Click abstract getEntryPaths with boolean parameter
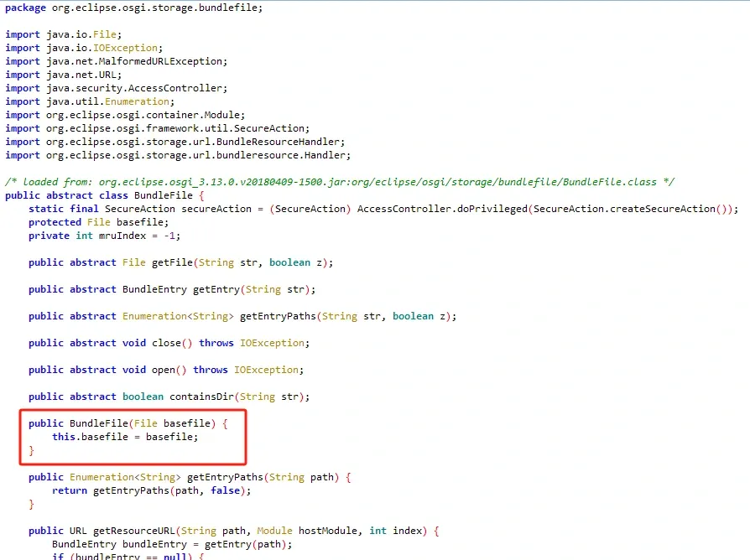 point(242,316)
